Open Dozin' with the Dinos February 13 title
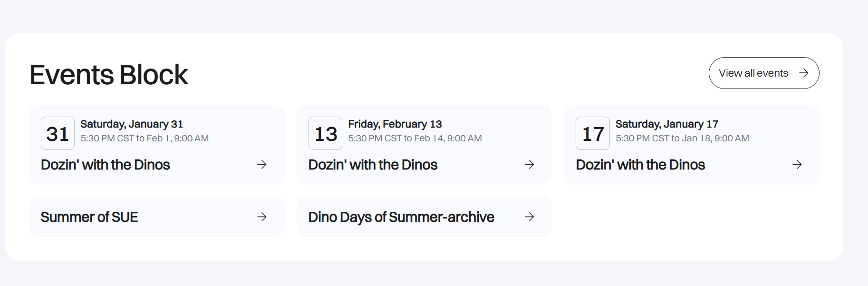Screen dimensions: 868x286 tap(373, 165)
